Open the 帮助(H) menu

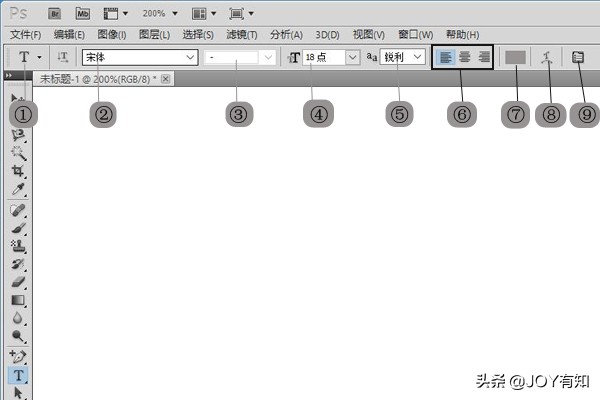coord(462,35)
